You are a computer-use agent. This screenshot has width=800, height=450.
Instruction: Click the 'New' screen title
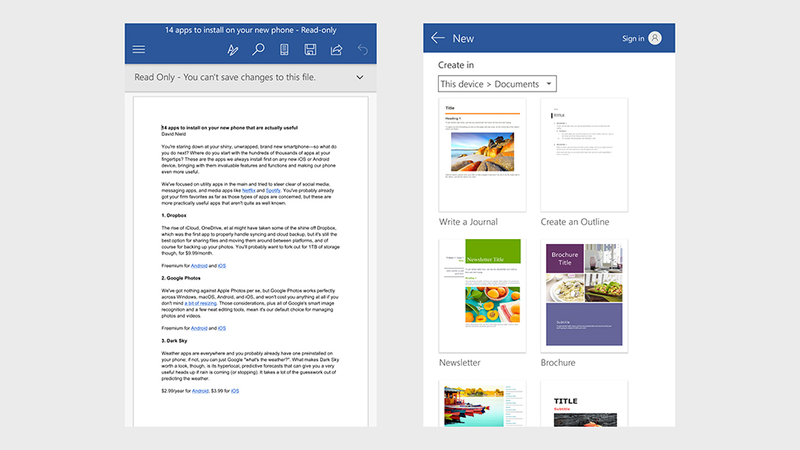(x=463, y=38)
